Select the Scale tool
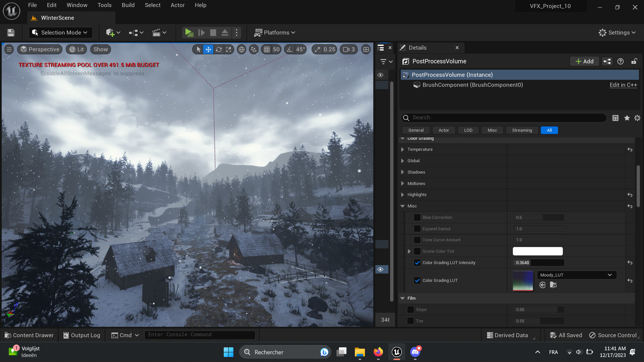644x362 pixels. (x=229, y=49)
